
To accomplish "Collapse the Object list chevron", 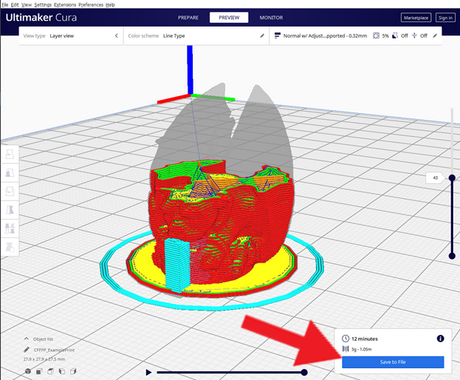I will point(26,339).
